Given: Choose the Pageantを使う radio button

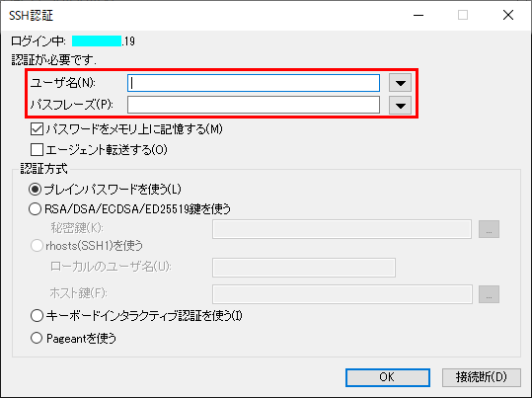Looking at the screenshot, I should [37, 338].
